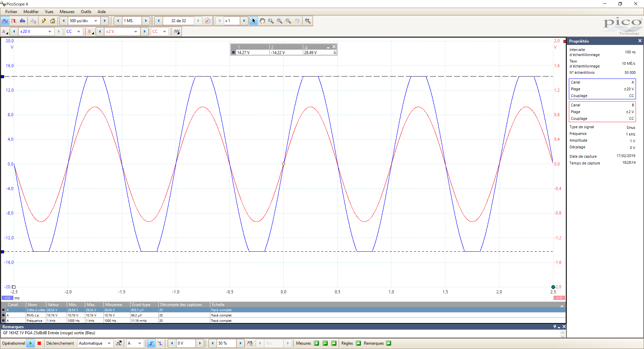Open channel A range ±20 V dropdown
Image resolution: width=644 pixels, height=349 pixels.
[x=50, y=32]
